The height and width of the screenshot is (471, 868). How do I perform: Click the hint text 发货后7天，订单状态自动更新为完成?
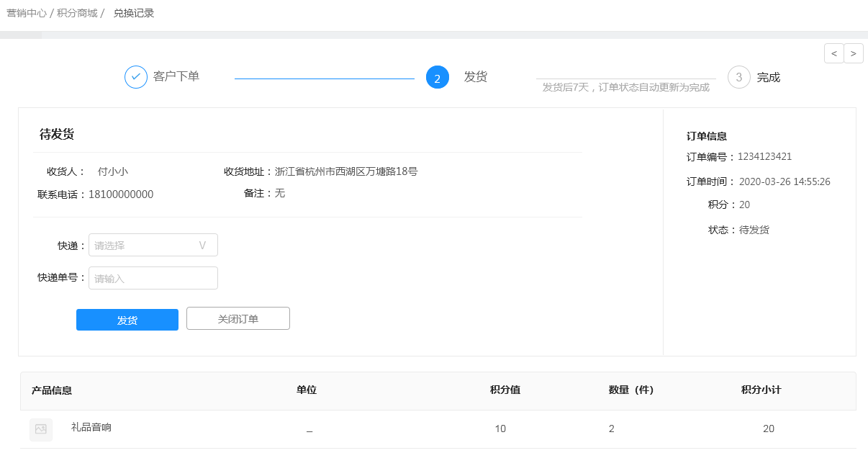(626, 87)
